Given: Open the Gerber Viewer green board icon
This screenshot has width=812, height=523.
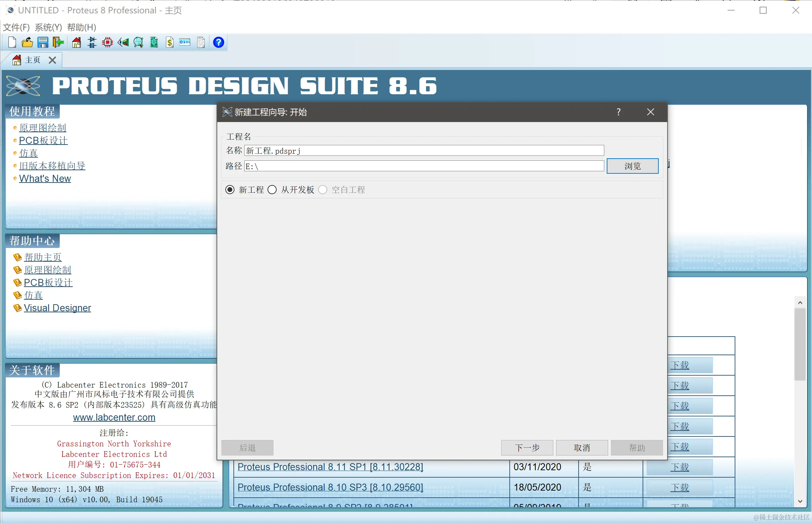Looking at the screenshot, I should pos(154,43).
